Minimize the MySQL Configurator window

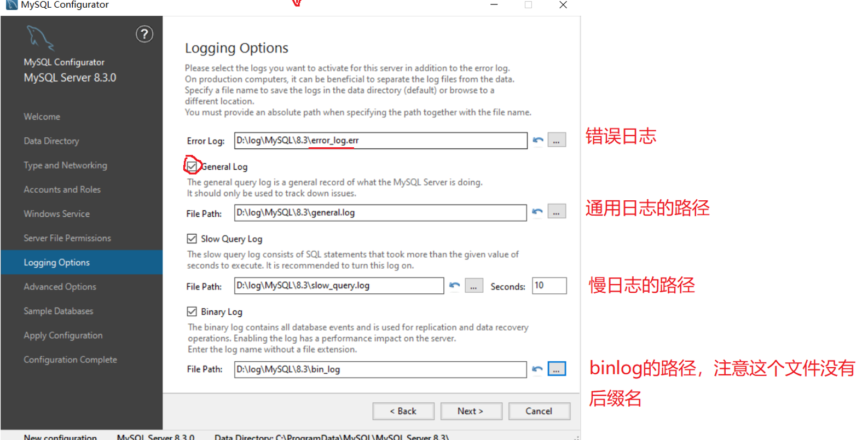[494, 5]
